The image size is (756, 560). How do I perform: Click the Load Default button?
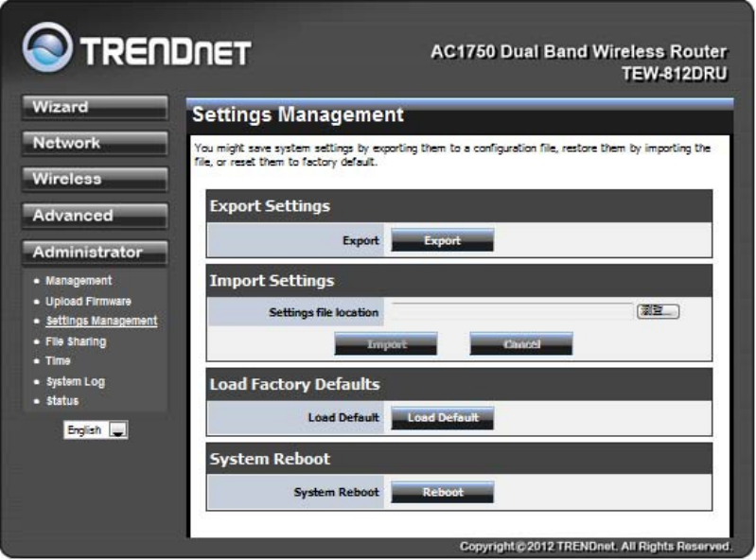442,417
